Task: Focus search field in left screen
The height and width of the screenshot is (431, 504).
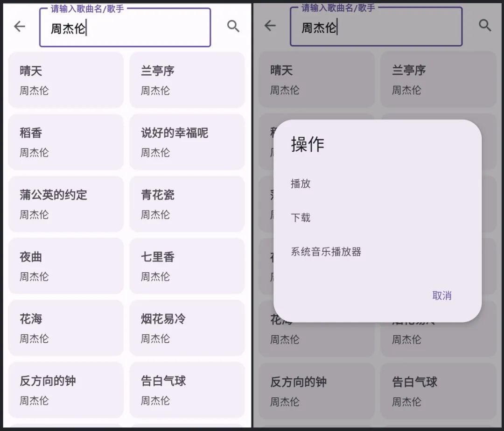Action: 125,28
